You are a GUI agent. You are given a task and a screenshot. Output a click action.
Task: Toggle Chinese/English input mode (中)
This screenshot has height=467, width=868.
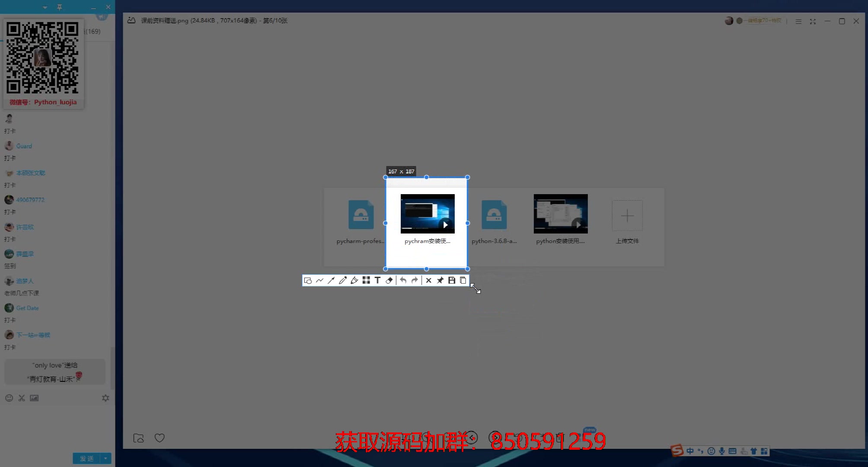pos(690,451)
